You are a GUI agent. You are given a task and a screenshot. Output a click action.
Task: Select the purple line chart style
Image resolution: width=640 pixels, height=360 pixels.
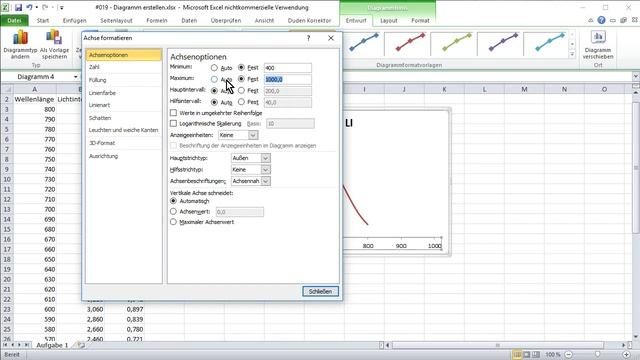click(503, 43)
